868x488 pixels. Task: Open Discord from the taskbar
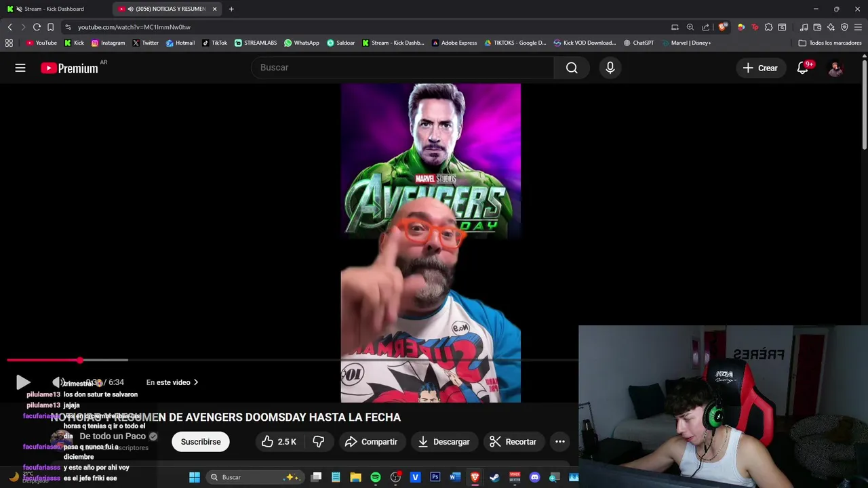534,477
